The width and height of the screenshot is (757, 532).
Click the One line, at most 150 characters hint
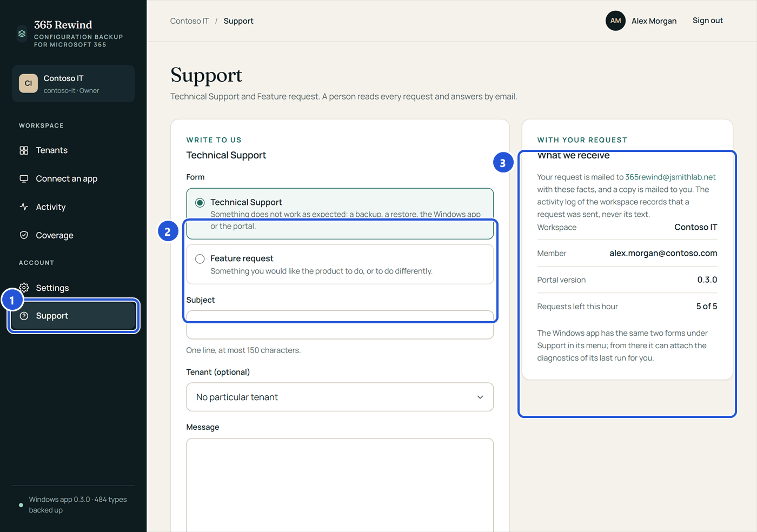click(x=243, y=350)
